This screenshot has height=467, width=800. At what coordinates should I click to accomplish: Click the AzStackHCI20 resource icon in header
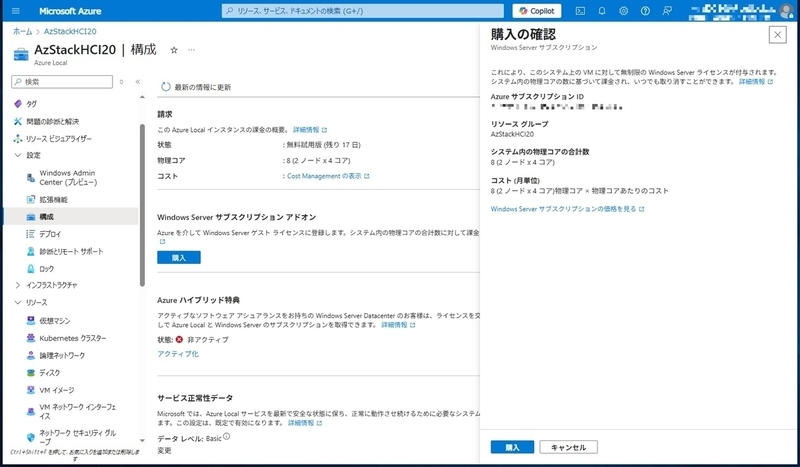click(21, 54)
